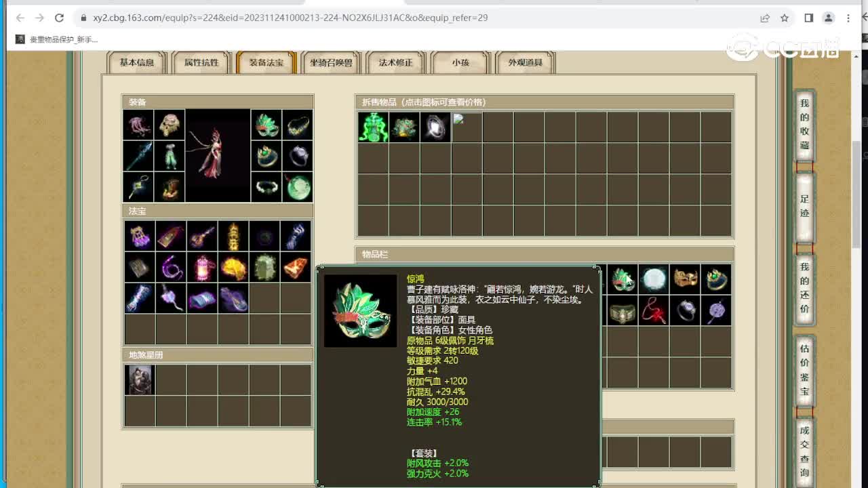Click the blue scroll talisman in 法宝
This screenshot has width=868, height=488.
pyautogui.click(x=202, y=298)
